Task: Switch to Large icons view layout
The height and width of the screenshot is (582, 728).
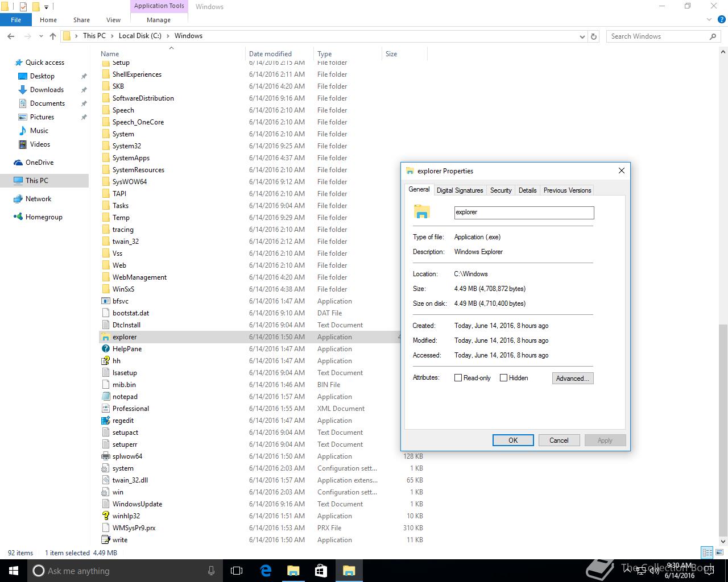Action: tap(719, 552)
